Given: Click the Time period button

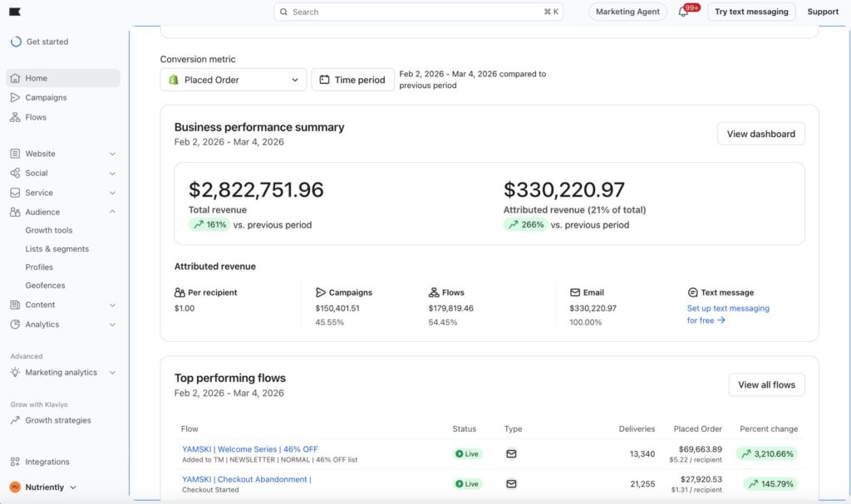Looking at the screenshot, I should (x=352, y=80).
